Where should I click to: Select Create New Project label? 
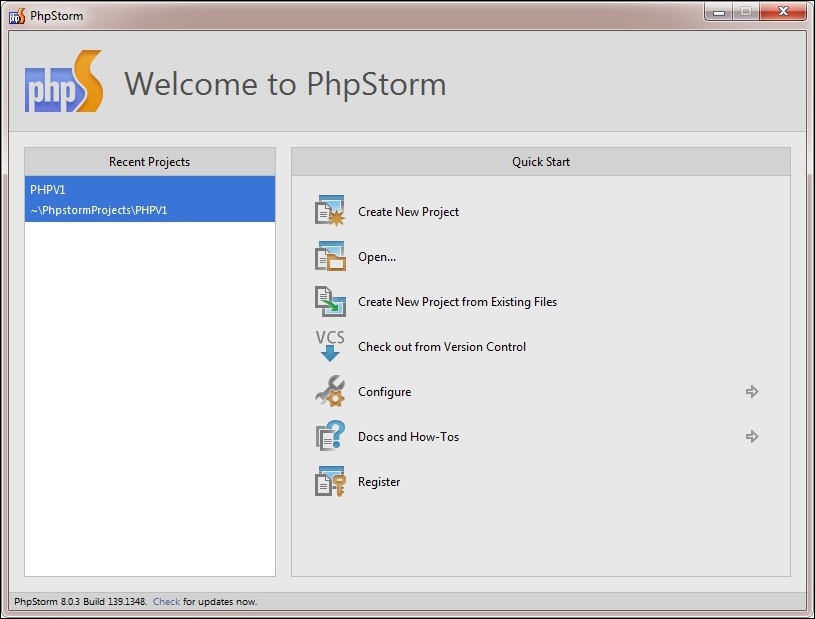(409, 212)
